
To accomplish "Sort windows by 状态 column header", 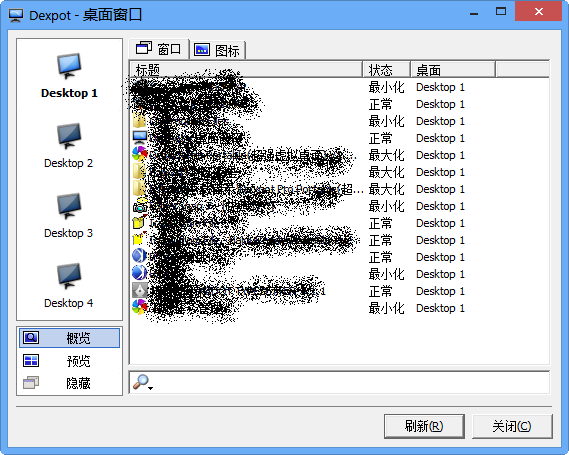I will [x=387, y=69].
